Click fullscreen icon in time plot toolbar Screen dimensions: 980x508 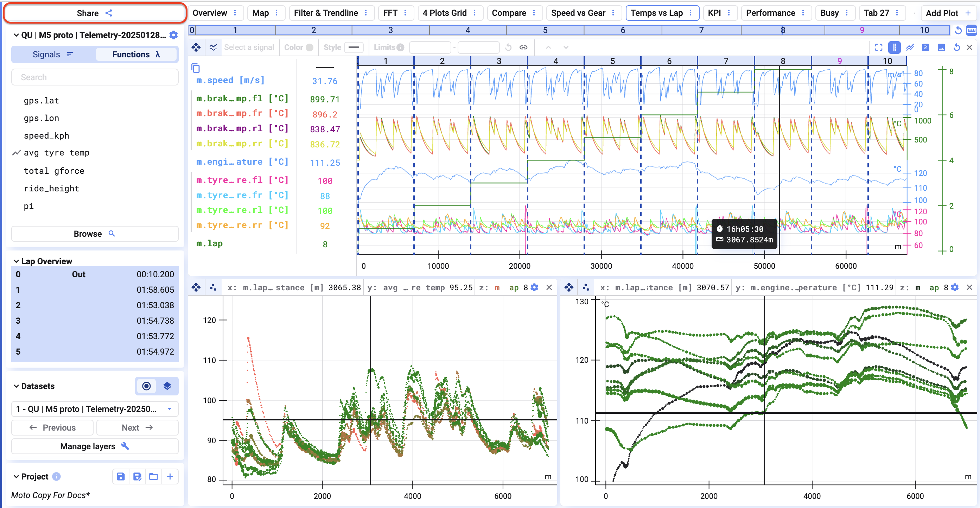pyautogui.click(x=878, y=47)
